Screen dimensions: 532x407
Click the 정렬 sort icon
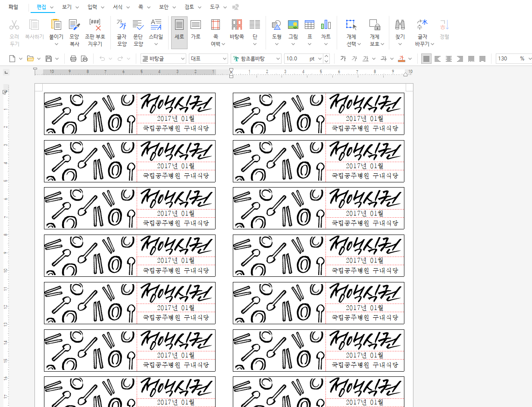pyautogui.click(x=444, y=25)
